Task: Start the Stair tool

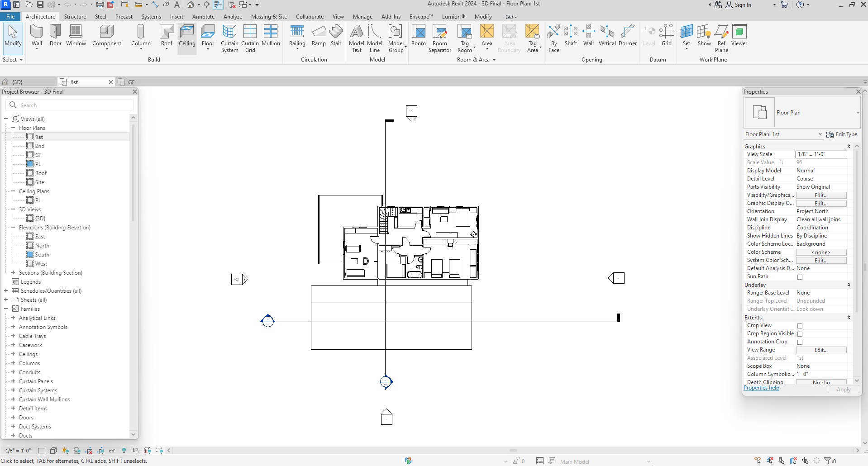Action: [x=336, y=36]
